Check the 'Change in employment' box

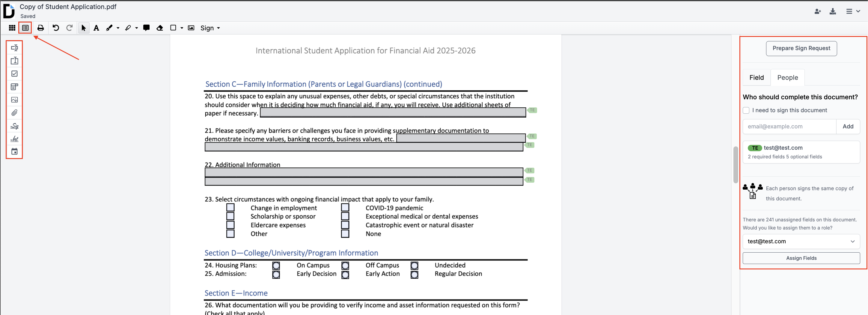230,207
